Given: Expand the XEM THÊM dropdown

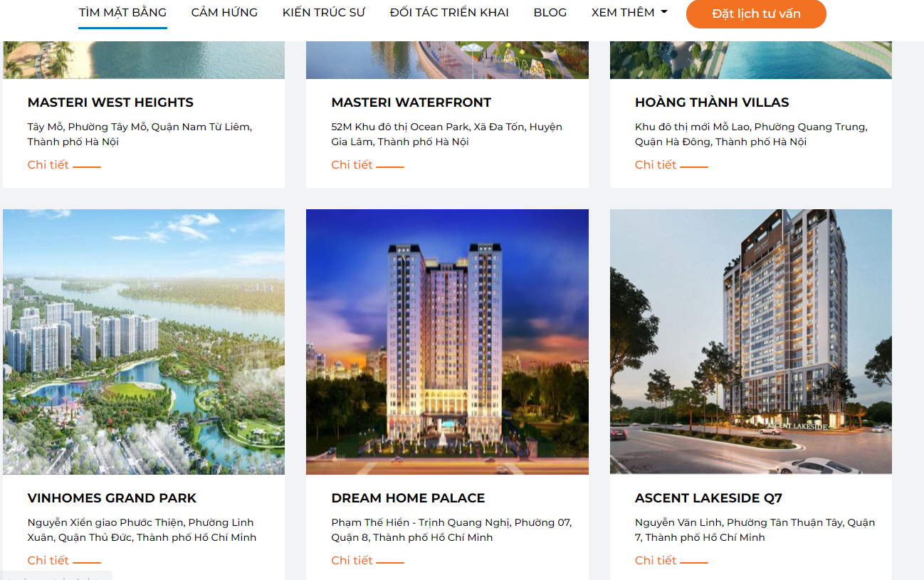Looking at the screenshot, I should [x=629, y=13].
